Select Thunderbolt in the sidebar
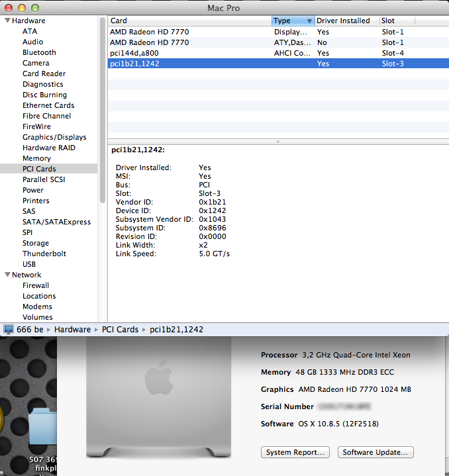The width and height of the screenshot is (449, 476). (44, 254)
